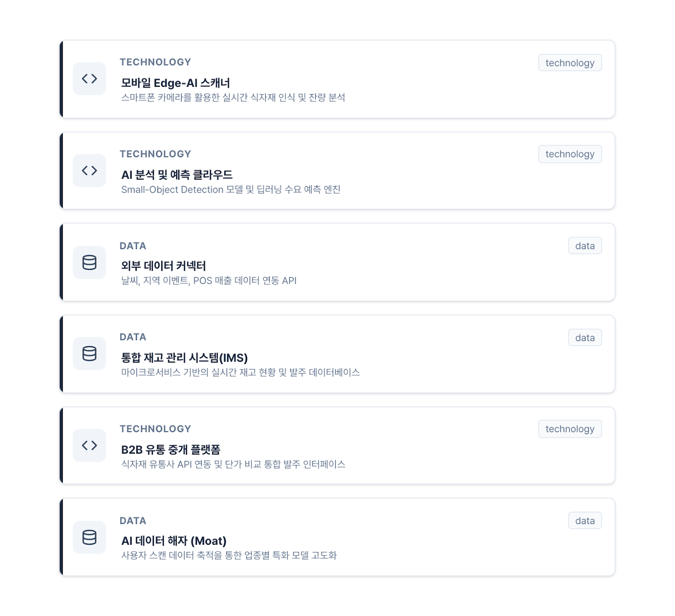Click the technology tag on B2B 유통 중개 플랫폼 card
The height and width of the screenshot is (616, 675).
tap(570, 429)
